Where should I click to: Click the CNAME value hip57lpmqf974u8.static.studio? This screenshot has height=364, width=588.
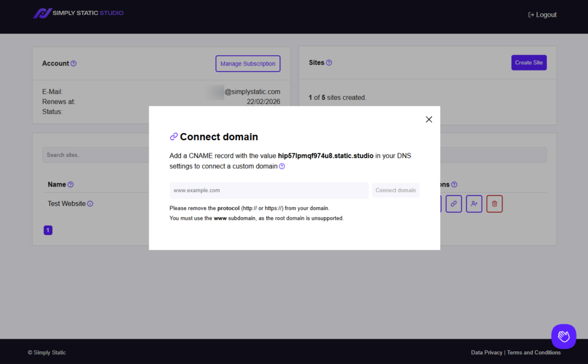tap(326, 156)
